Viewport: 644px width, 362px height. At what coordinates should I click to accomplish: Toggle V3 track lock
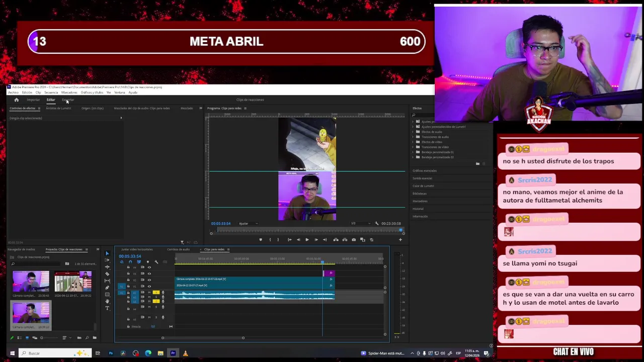128,274
